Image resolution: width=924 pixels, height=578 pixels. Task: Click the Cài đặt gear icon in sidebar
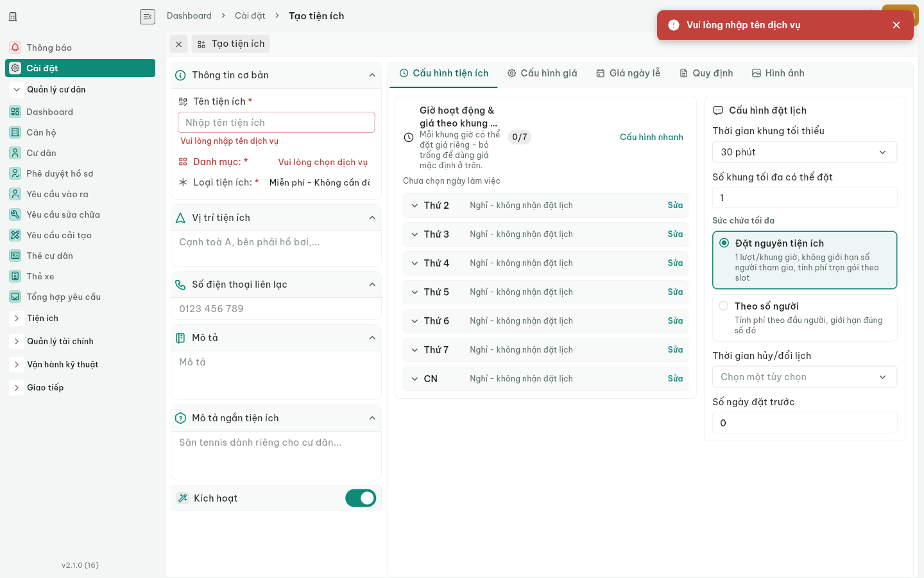pos(15,68)
